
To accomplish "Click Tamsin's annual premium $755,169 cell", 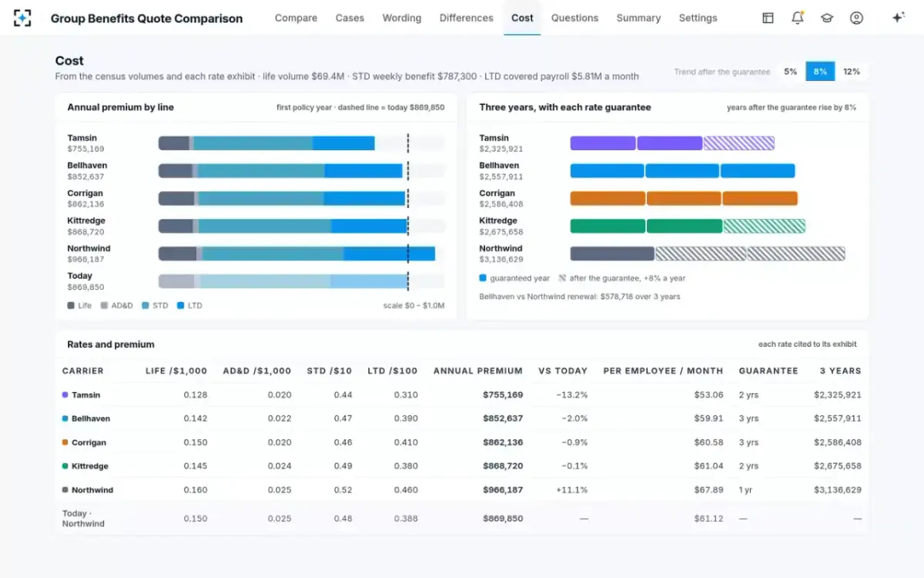I will (x=503, y=395).
